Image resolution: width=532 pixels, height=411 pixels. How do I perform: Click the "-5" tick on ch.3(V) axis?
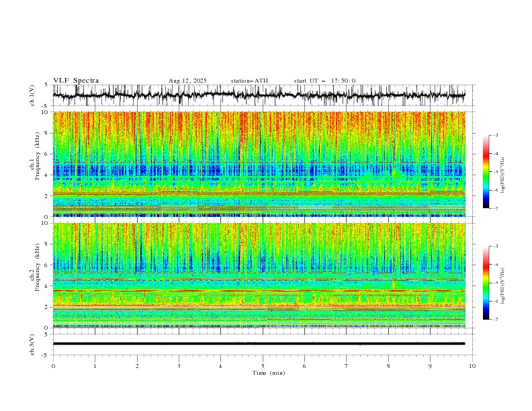[x=46, y=355]
